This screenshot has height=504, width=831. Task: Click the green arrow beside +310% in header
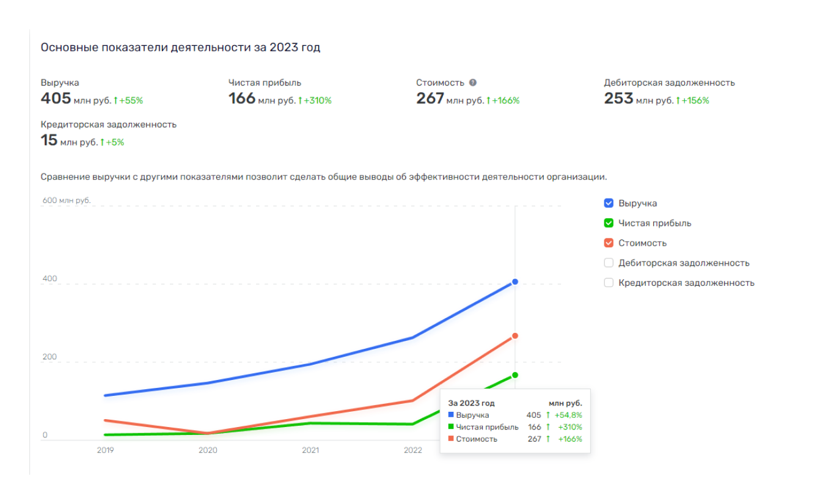[x=300, y=100]
